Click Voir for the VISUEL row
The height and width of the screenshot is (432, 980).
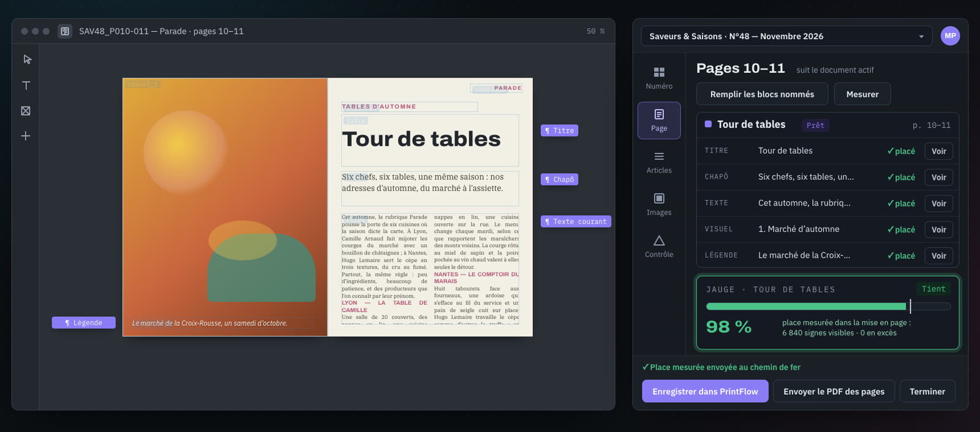(x=939, y=229)
